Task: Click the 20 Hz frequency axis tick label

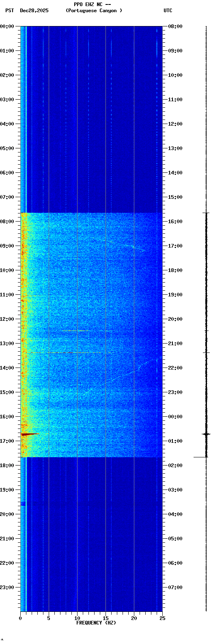Action: point(134,618)
